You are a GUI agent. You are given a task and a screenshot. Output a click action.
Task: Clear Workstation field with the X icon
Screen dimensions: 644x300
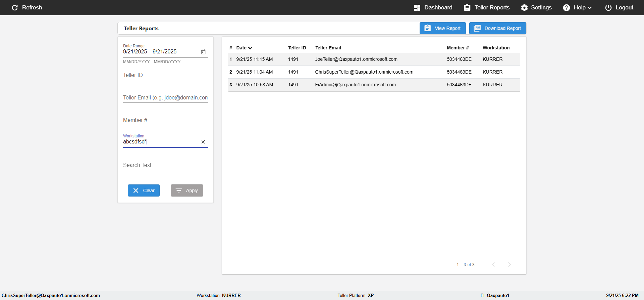coord(203,142)
